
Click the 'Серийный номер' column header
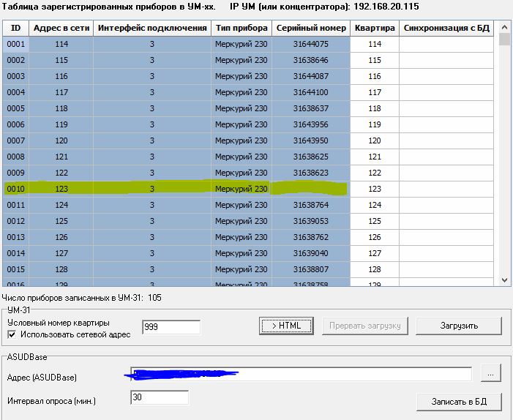(310, 28)
